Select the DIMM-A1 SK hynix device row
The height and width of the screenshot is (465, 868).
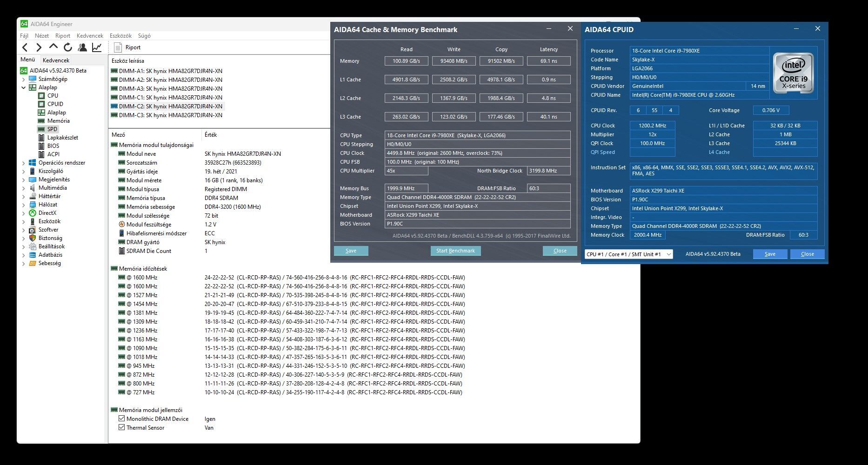[x=167, y=71]
